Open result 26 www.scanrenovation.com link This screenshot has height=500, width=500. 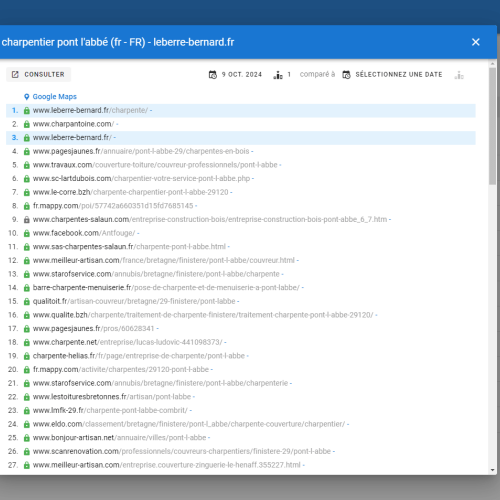pos(182,452)
